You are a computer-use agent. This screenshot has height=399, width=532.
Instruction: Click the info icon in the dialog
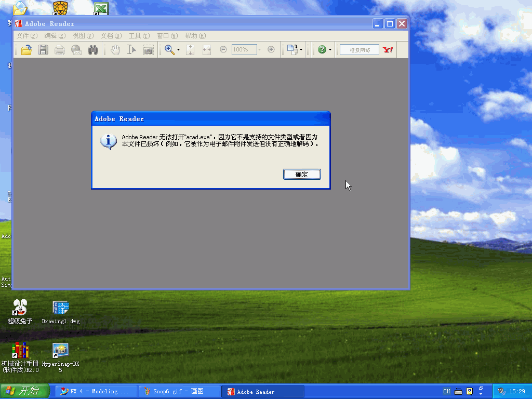click(x=109, y=142)
